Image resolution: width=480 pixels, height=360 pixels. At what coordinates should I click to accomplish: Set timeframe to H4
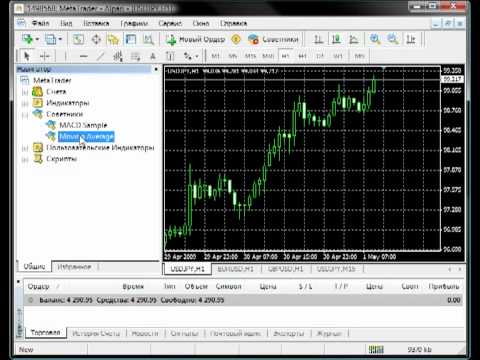(x=302, y=56)
